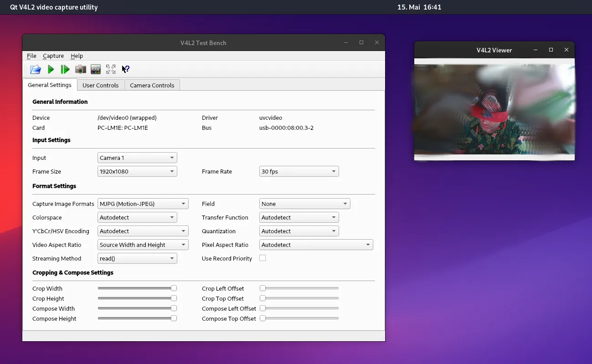Screen dimensions: 592x364
Task: Click the open device folder icon
Action: tap(36, 69)
